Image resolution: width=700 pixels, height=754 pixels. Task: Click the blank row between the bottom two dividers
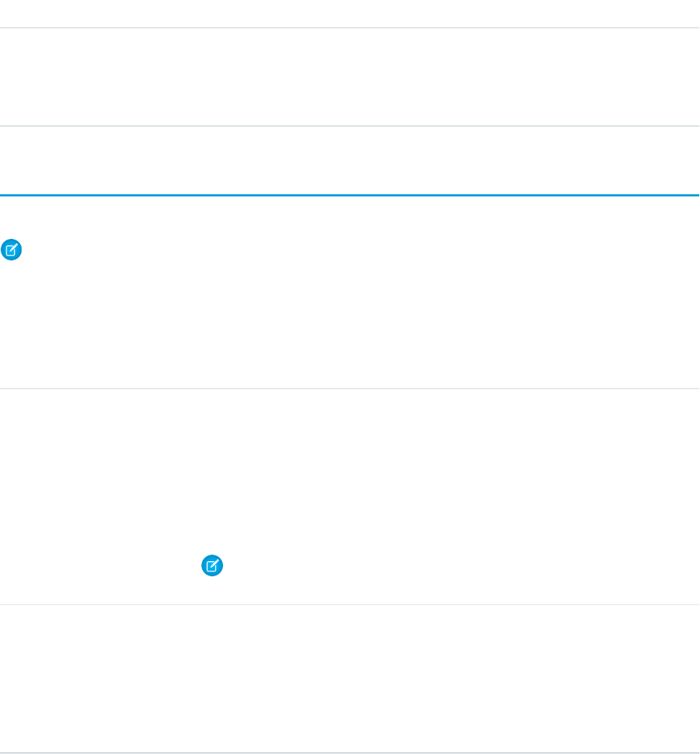pyautogui.click(x=350, y=678)
